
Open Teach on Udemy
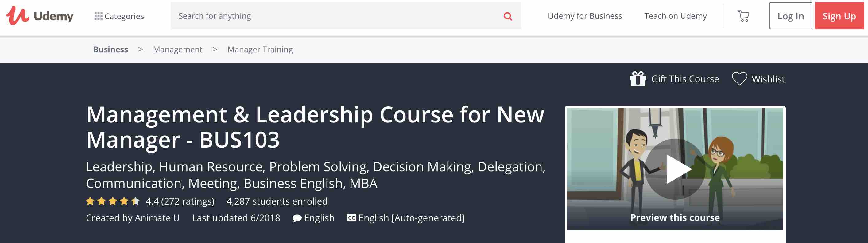[675, 16]
